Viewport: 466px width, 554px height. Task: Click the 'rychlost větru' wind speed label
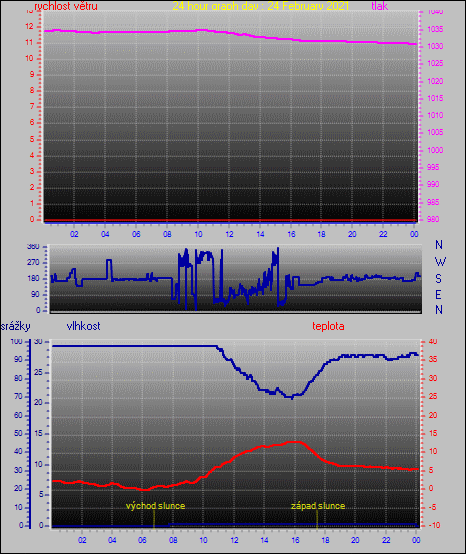tap(66, 6)
